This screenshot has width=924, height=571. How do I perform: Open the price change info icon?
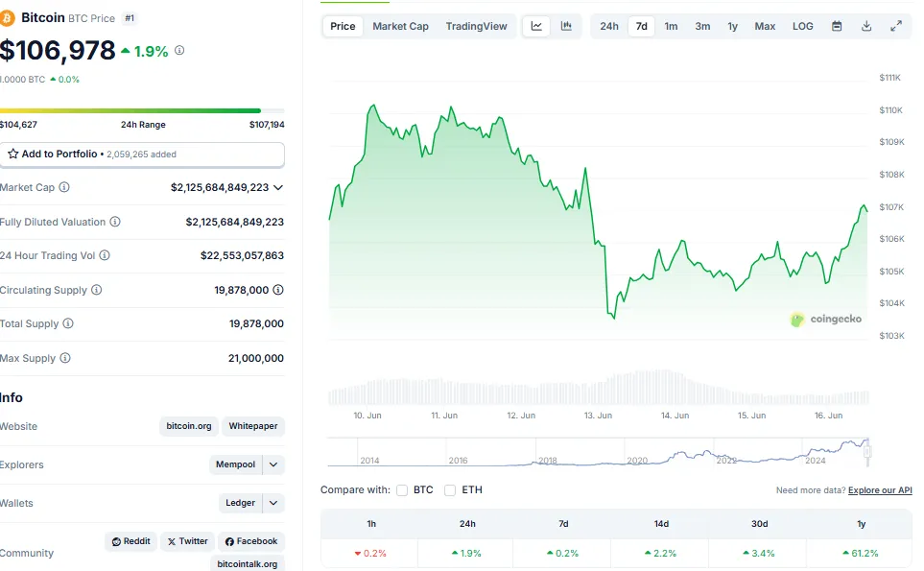coord(179,51)
